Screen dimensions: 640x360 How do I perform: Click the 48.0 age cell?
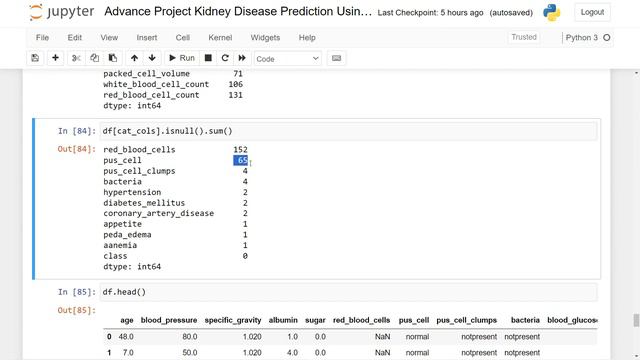[126, 337]
